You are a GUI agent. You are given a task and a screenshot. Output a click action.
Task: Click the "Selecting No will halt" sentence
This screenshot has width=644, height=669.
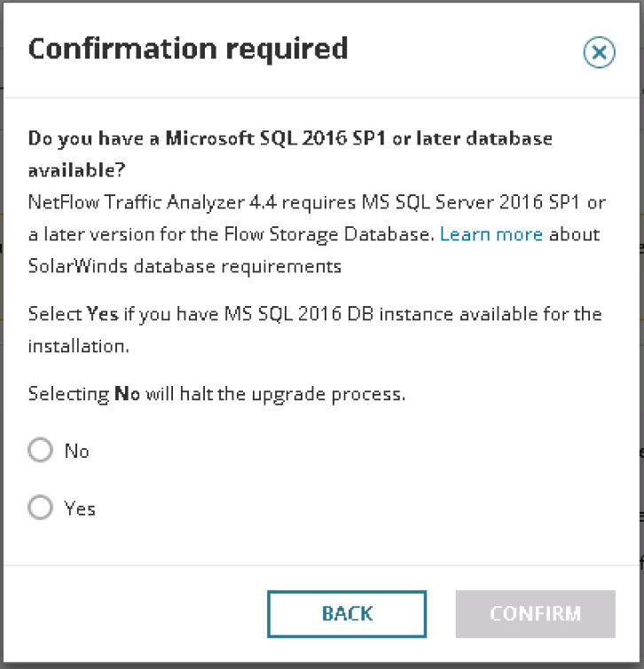(216, 394)
